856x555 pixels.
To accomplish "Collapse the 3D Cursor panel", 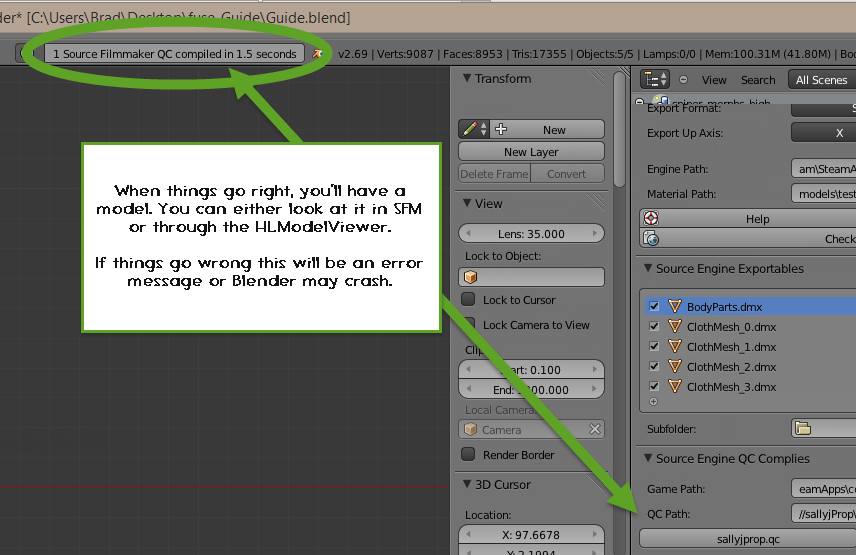I will [x=467, y=484].
